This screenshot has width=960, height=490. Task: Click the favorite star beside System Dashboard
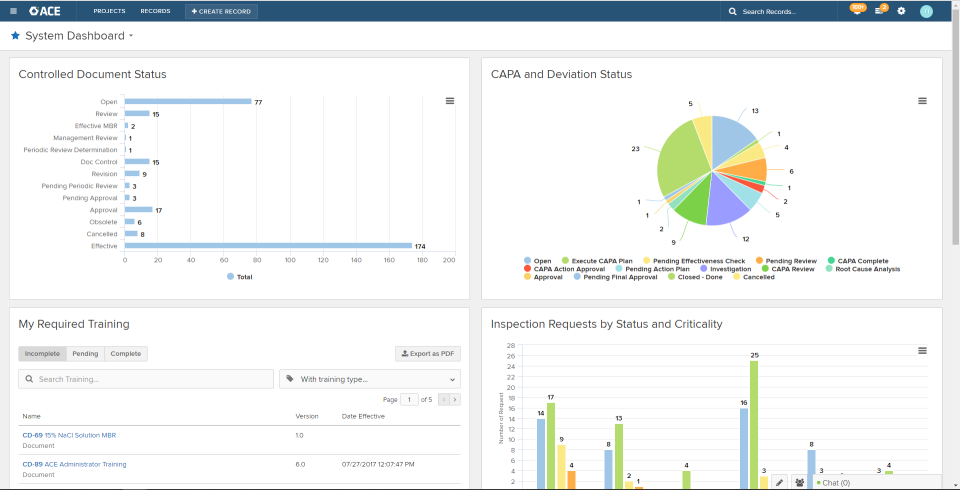tap(15, 36)
